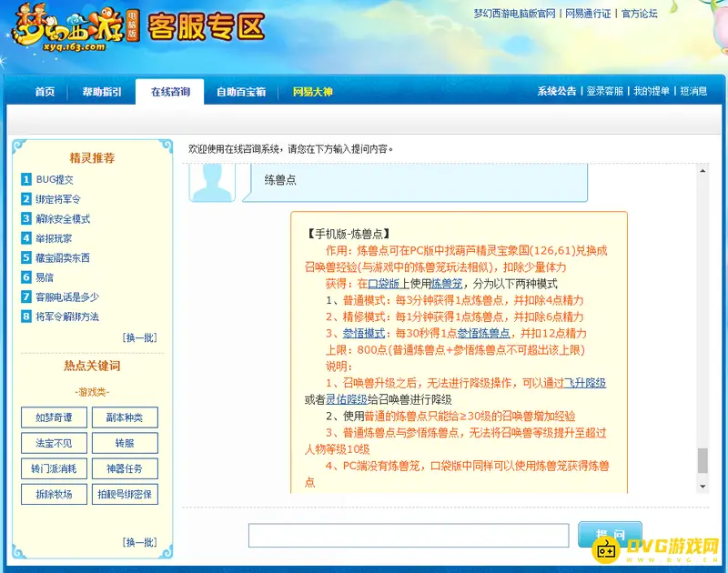
Task: Open the 帮助指引 tab
Action: 102,92
